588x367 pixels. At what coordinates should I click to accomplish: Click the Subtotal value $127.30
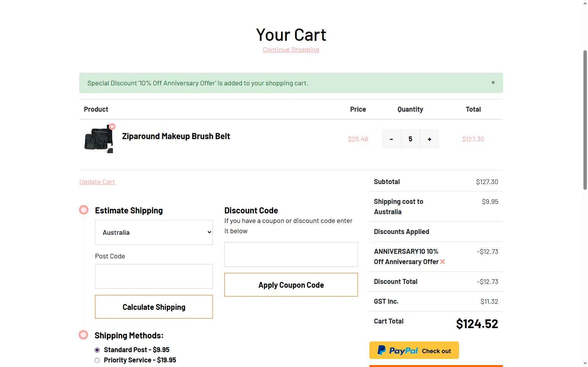(x=487, y=182)
